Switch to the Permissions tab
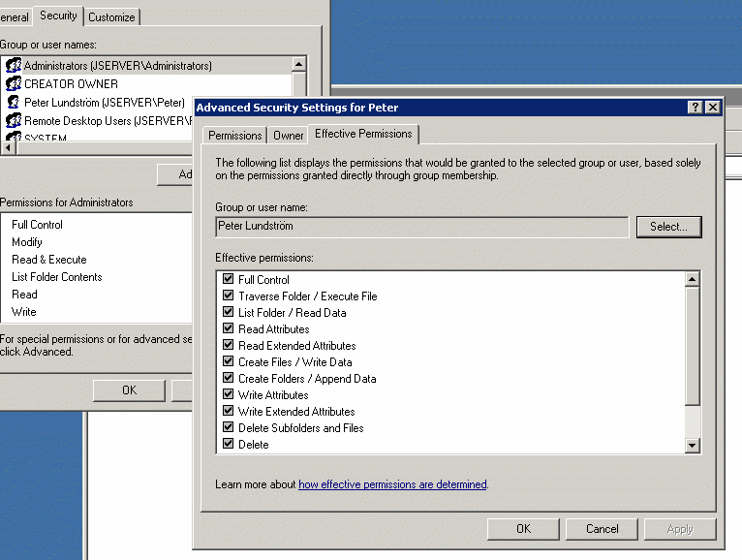The height and width of the screenshot is (560, 742). [234, 136]
